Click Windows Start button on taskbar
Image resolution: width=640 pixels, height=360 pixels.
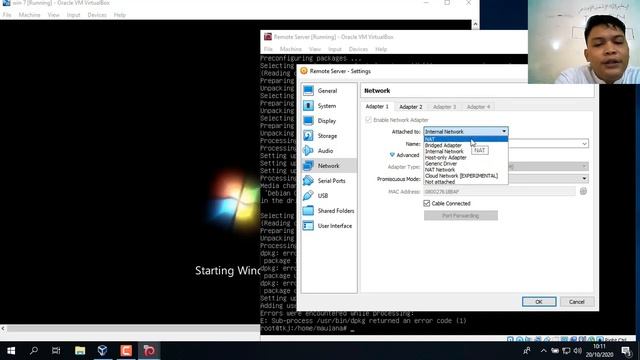(x=11, y=351)
